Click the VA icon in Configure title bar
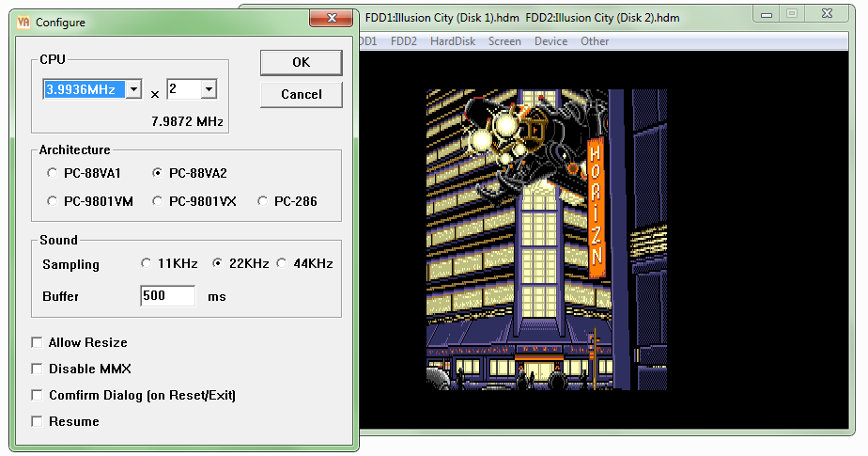Image resolution: width=868 pixels, height=456 pixels. click(x=23, y=23)
